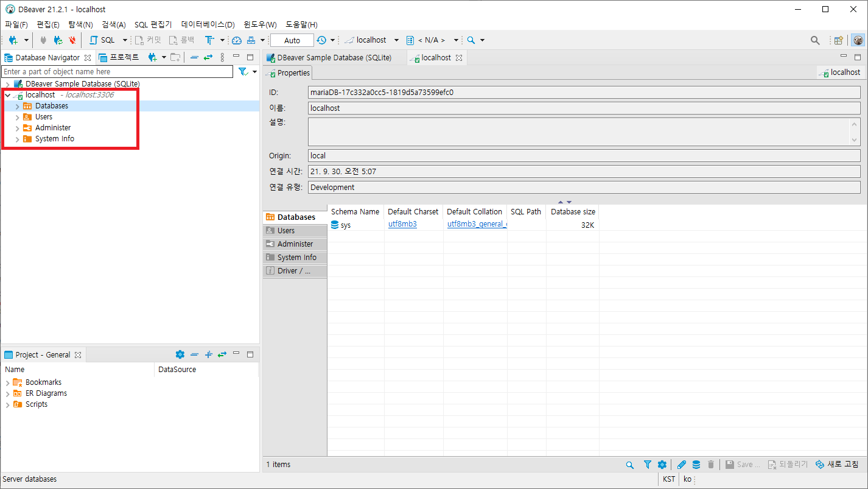The image size is (868, 489).
Task: Select the System Info side tab in editor
Action: (295, 258)
